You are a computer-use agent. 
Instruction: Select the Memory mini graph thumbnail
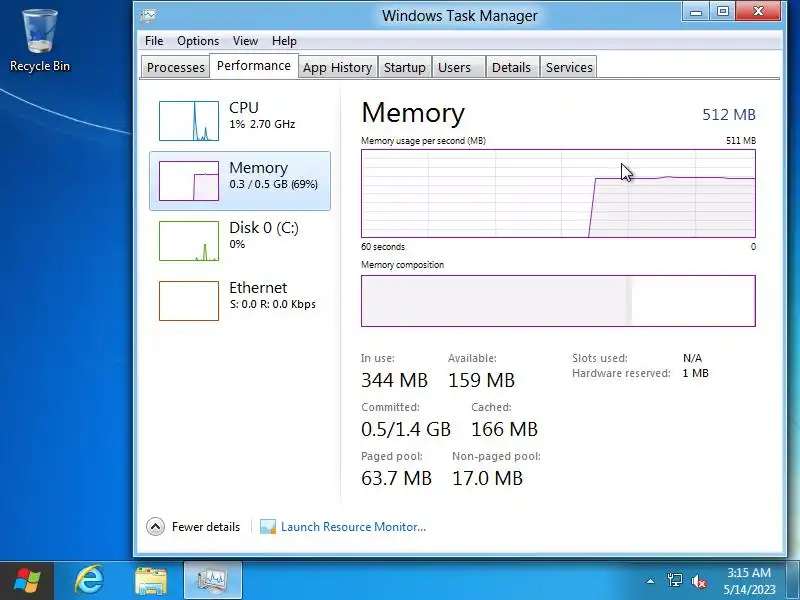[189, 181]
